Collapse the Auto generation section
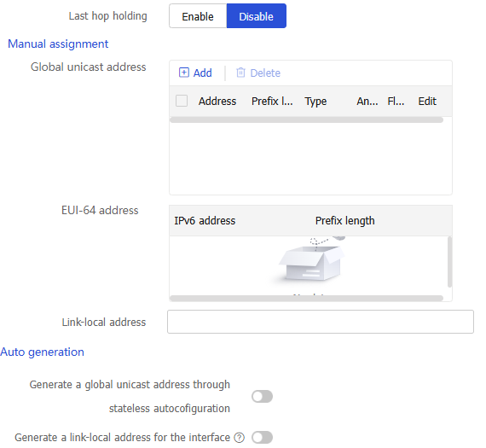Image resolution: width=486 pixels, height=448 pixels. click(x=42, y=352)
